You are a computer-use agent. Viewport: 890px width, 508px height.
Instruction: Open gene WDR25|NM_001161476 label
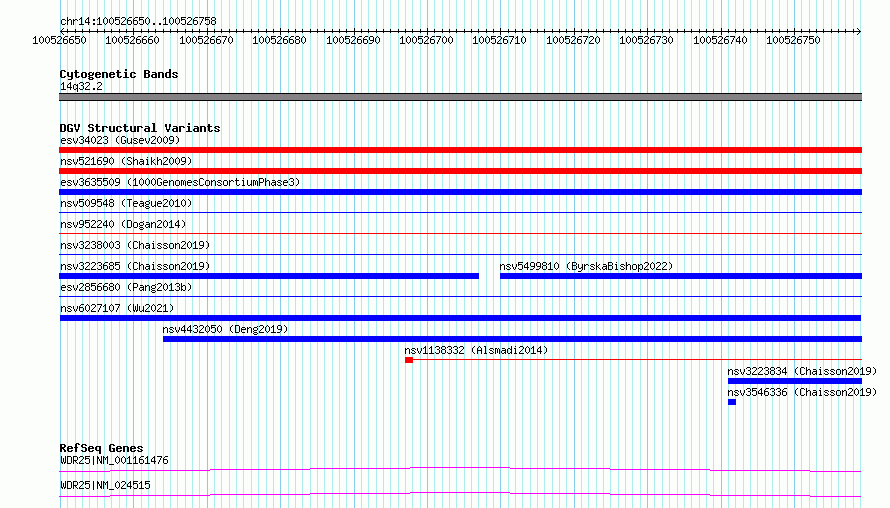coord(114,460)
